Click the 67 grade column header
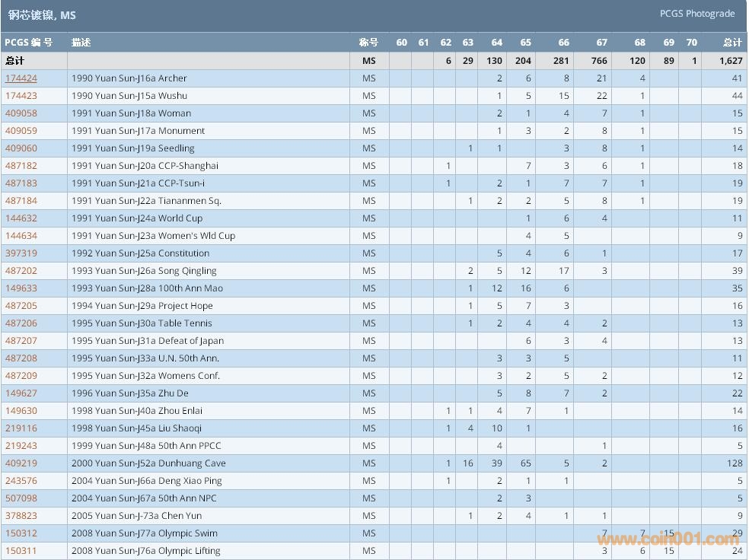 click(601, 43)
